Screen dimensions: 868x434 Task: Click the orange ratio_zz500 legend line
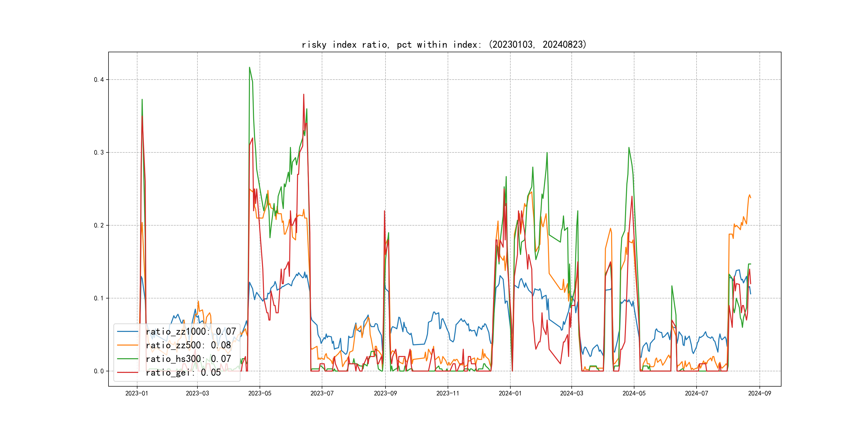click(127, 345)
